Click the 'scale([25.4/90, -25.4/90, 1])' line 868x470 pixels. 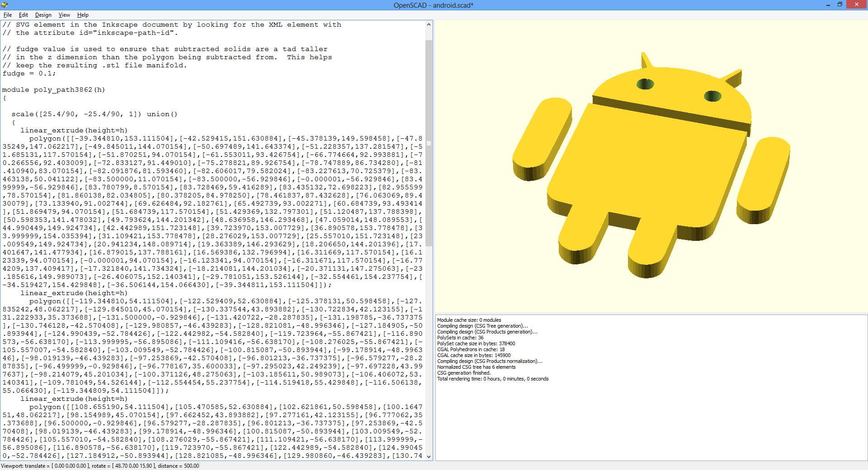94,114
